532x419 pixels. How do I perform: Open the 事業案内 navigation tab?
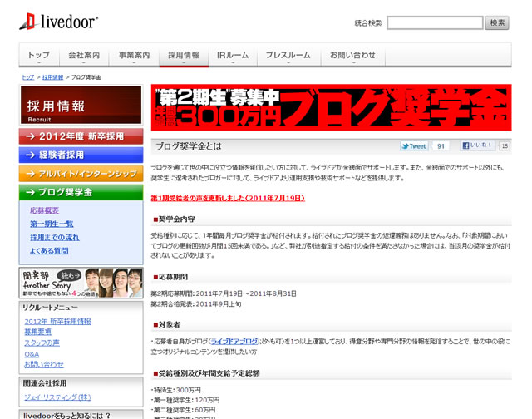click(x=134, y=56)
